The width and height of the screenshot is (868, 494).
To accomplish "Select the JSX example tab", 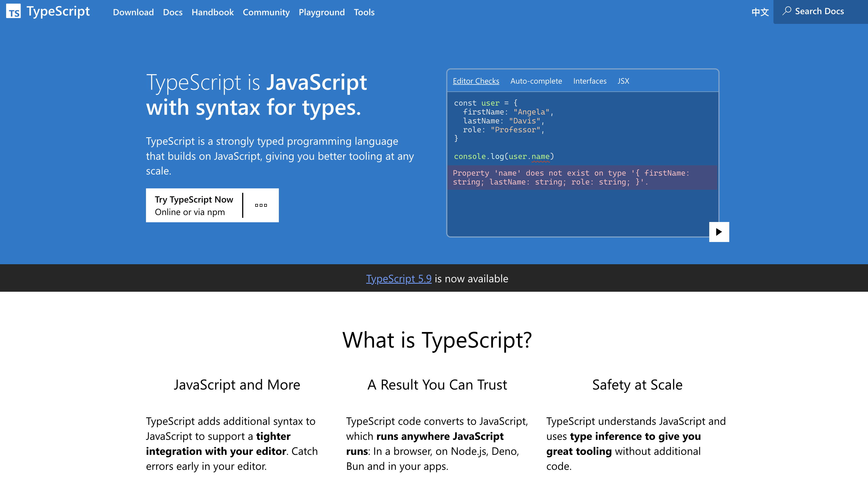I will click(x=623, y=81).
